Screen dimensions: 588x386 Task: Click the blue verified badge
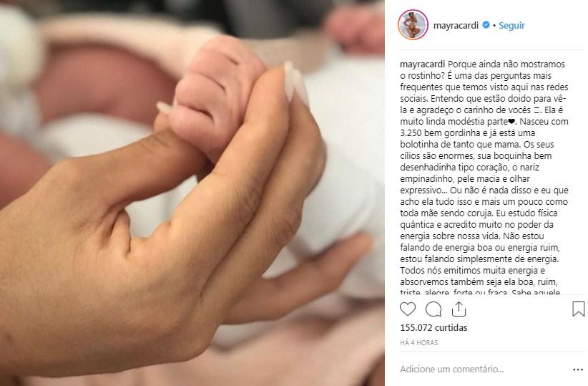(x=486, y=25)
